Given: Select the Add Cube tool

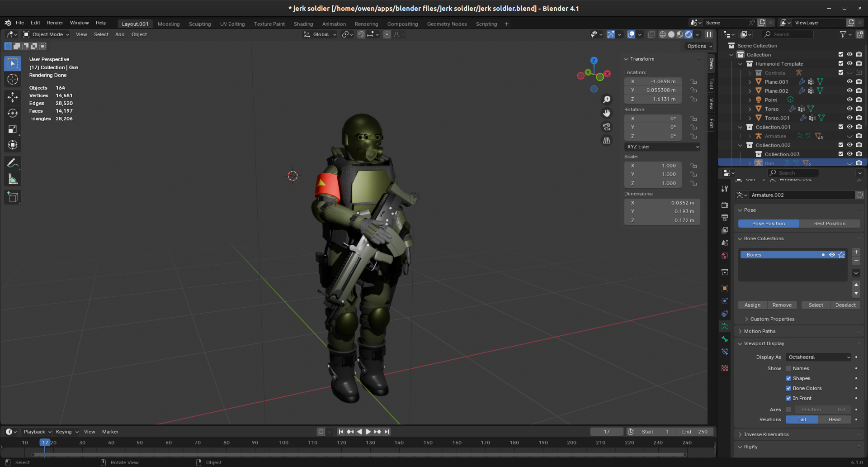Looking at the screenshot, I should [x=13, y=197].
